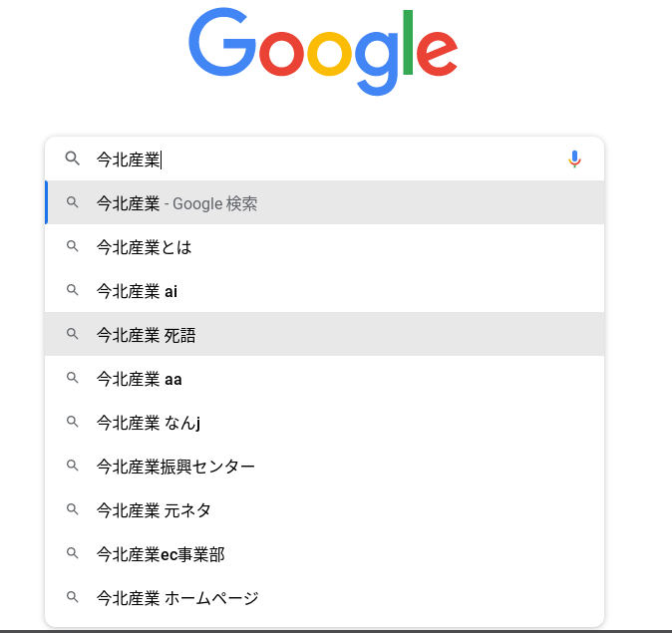
Task: Click the magnifier icon in search box
Action: (x=72, y=158)
